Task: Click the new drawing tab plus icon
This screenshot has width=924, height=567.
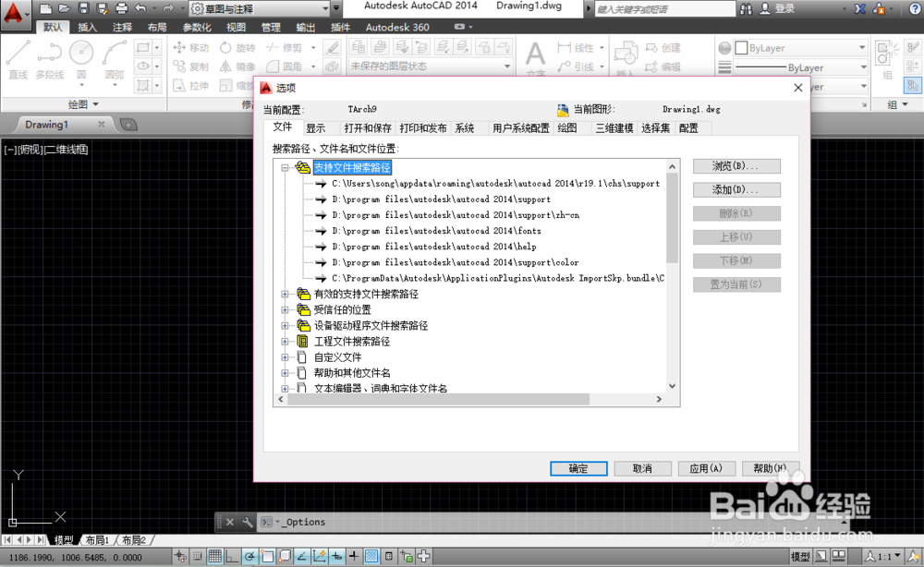Action: [128, 125]
